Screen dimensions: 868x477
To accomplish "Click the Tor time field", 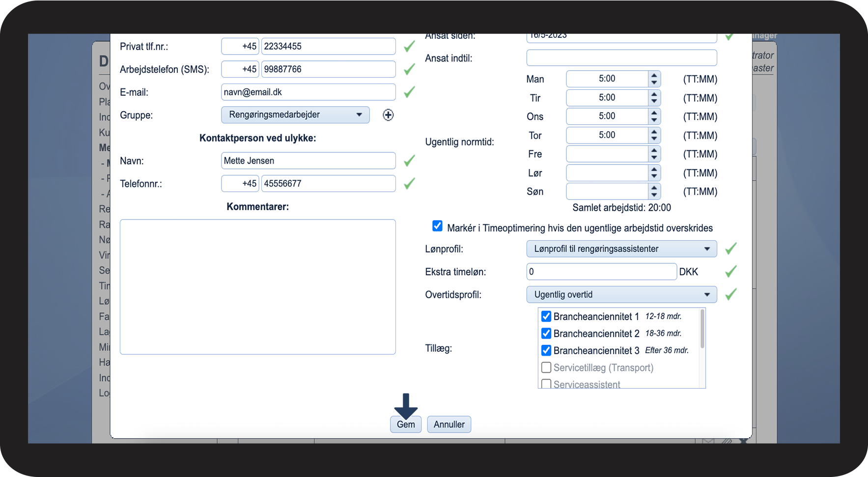I will tap(607, 135).
